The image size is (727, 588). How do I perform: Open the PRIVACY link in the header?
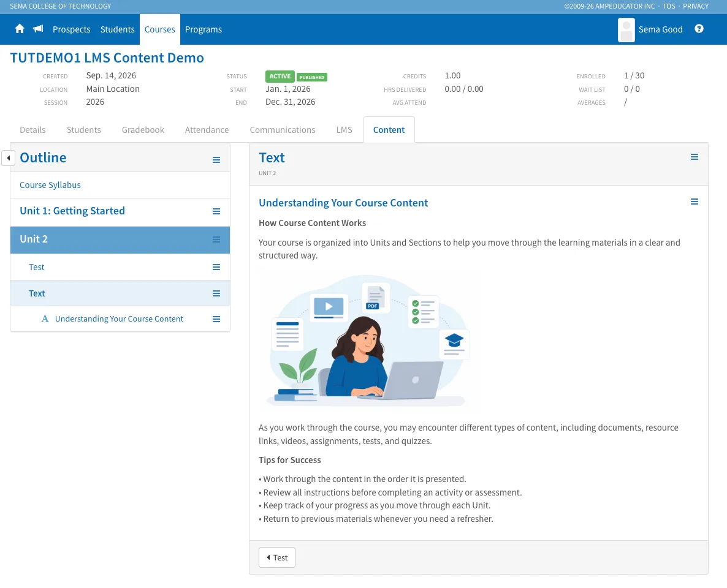point(696,6)
